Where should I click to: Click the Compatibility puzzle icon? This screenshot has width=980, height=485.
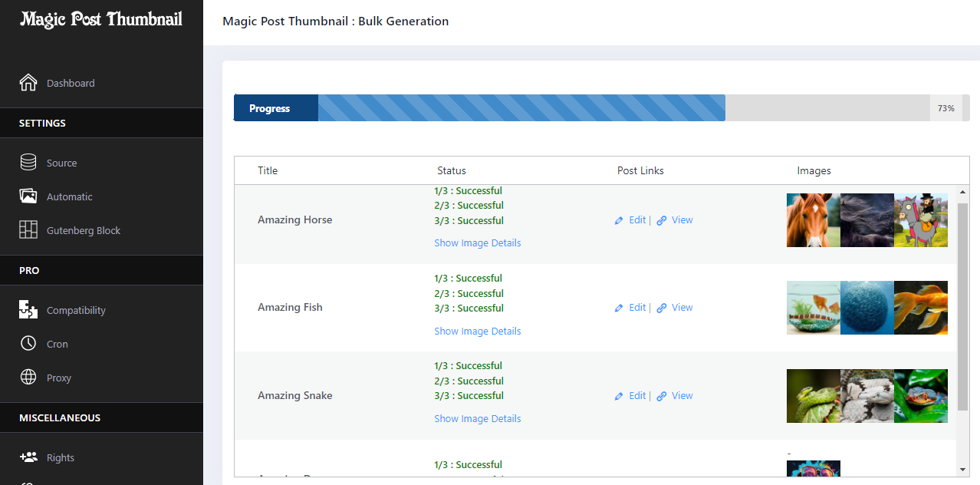coord(28,310)
